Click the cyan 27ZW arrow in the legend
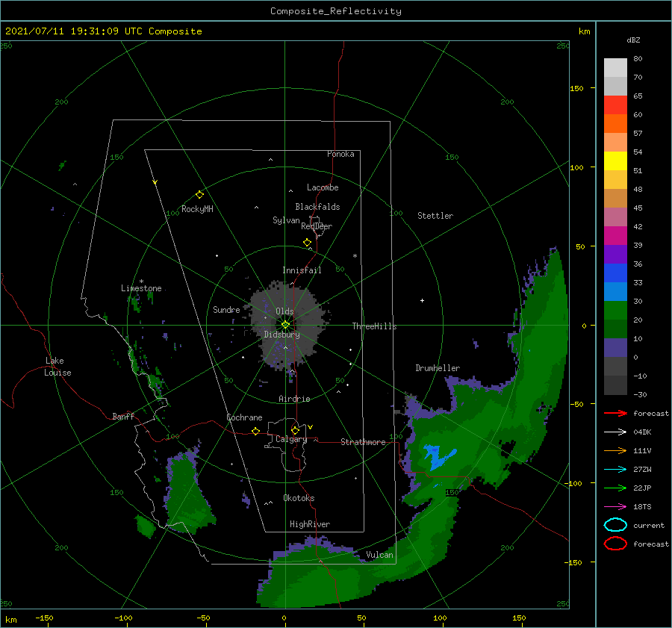The image size is (672, 628). [x=615, y=470]
